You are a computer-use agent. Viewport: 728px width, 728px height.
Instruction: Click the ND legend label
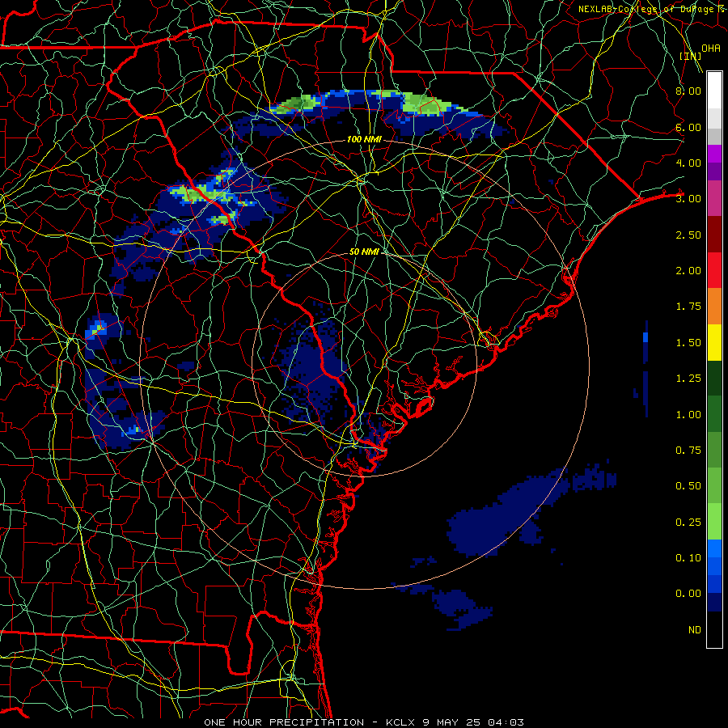point(695,630)
